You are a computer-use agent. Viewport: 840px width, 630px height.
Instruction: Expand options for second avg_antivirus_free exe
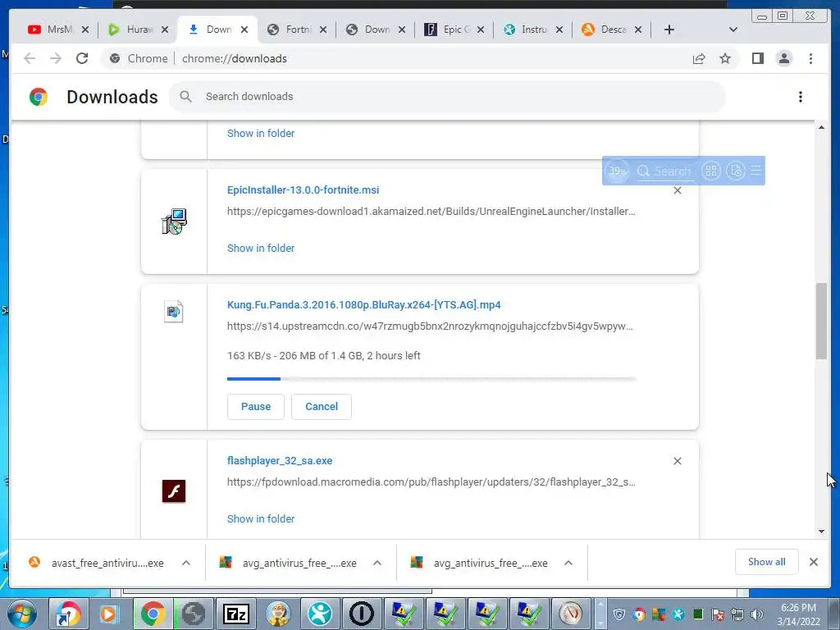[x=568, y=563]
